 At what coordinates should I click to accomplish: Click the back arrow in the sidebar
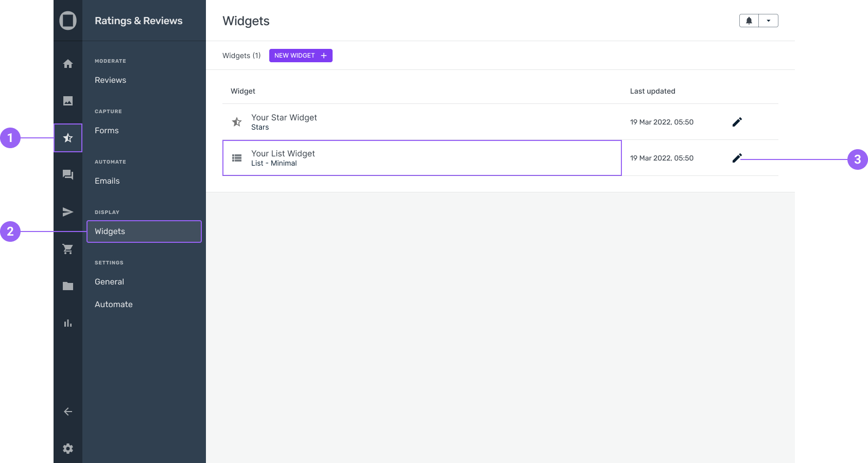tap(68, 412)
